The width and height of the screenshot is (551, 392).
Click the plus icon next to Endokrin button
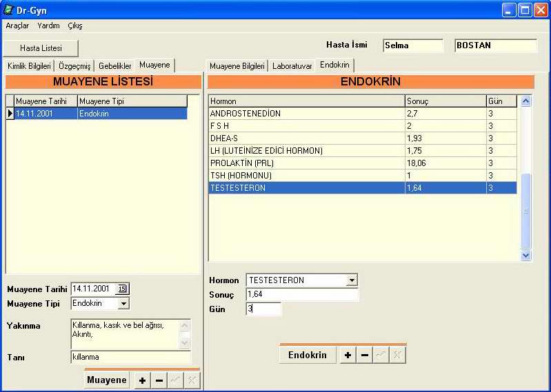[x=348, y=355]
